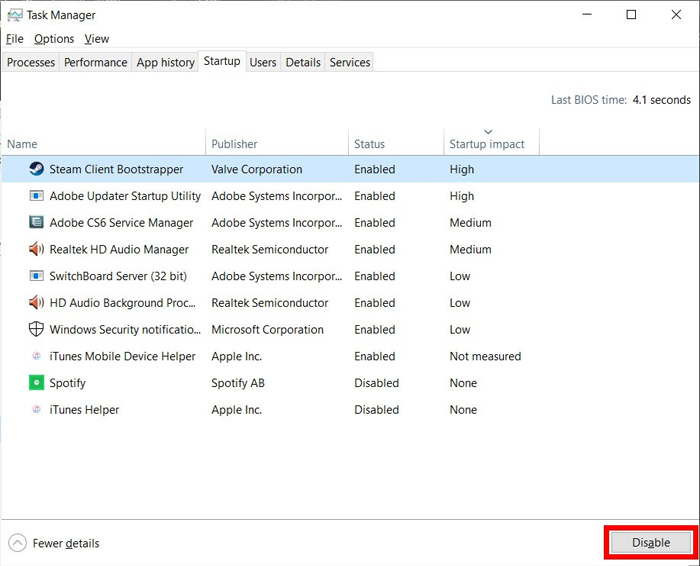Select the iTunes Mobile Device Helper row
This screenshot has height=566, width=700.
350,356
